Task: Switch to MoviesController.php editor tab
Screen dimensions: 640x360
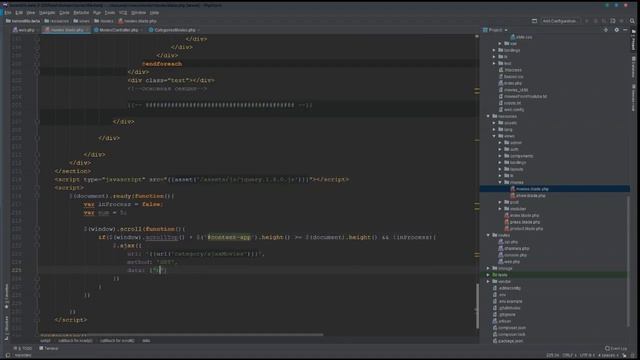Action: [118, 30]
